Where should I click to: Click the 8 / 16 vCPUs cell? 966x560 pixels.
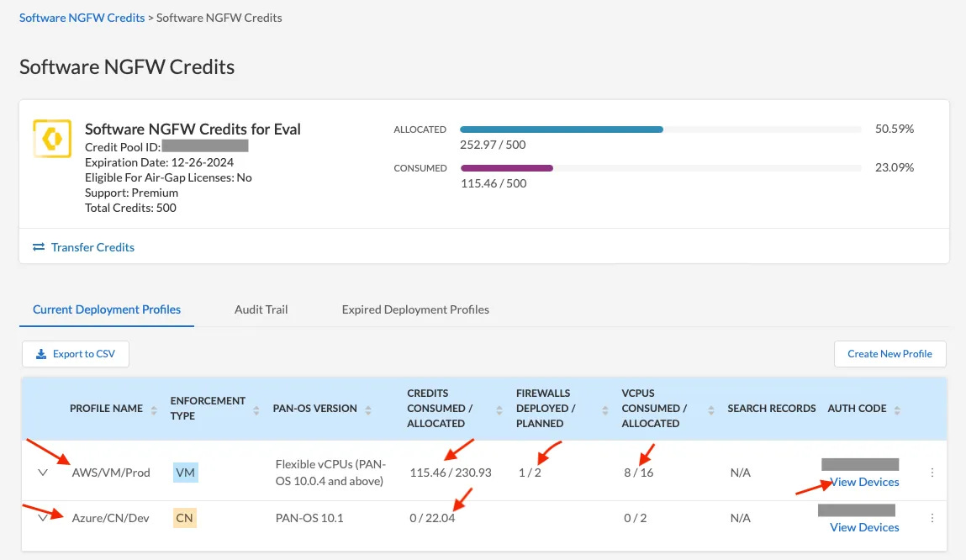click(638, 473)
